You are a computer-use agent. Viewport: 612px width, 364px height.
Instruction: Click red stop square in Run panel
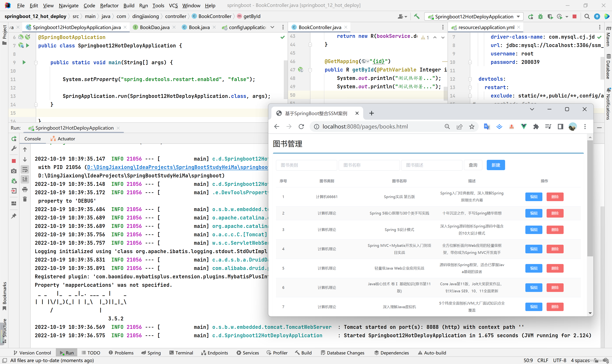[14, 161]
